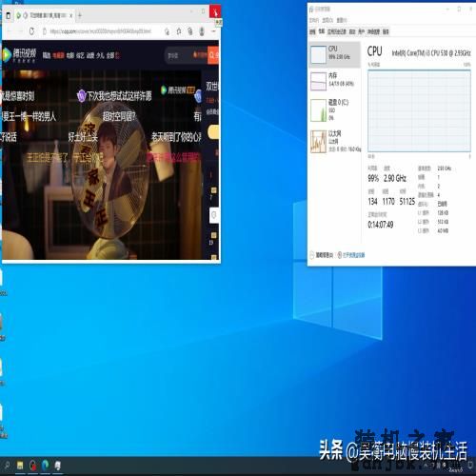Open 打开资源监视器 link
Viewport: 476px width, 476px height.
pos(351,255)
